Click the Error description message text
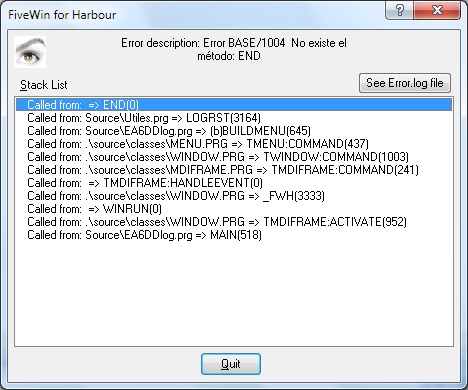The width and height of the screenshot is (468, 390). 233,49
